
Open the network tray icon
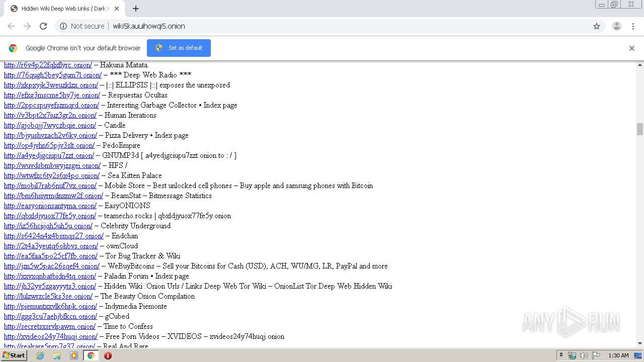[x=572, y=355]
